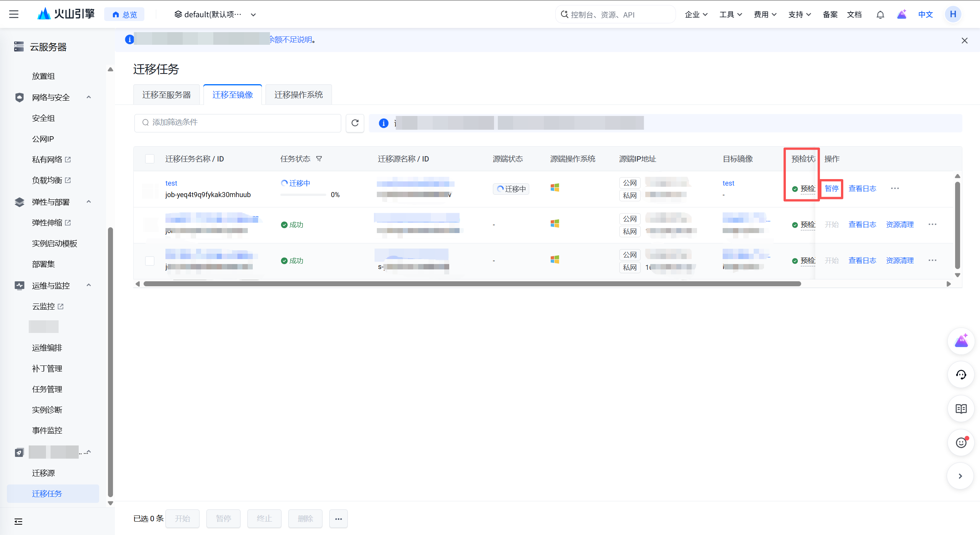Screen dimensions: 980x535
Task: Open 文档 in top bar
Action: click(x=854, y=15)
